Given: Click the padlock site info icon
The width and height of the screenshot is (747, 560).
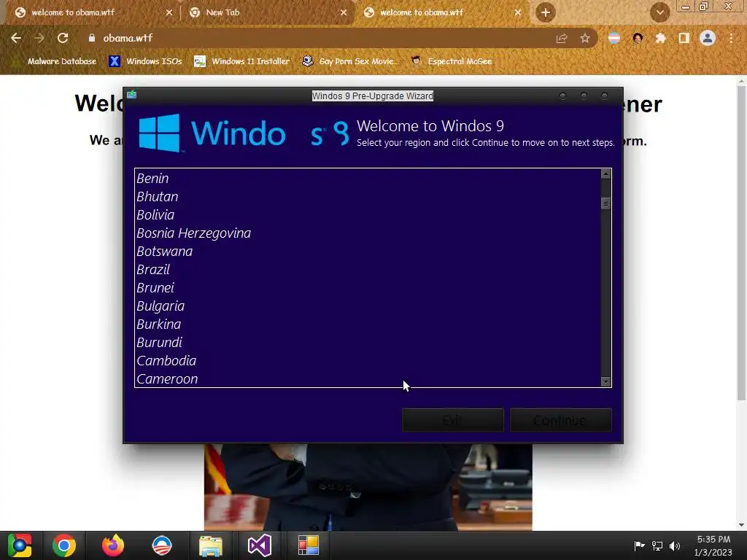Looking at the screenshot, I should tap(91, 38).
